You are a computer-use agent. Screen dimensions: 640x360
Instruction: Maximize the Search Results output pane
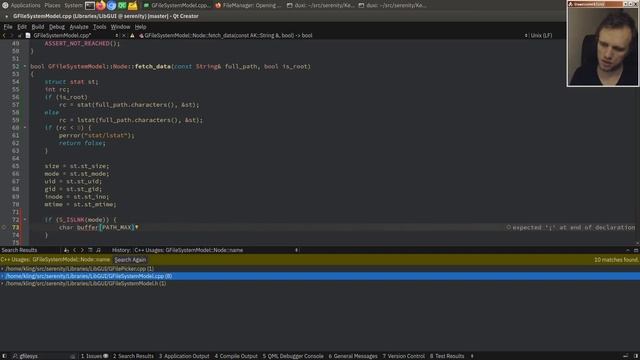tap(628, 250)
